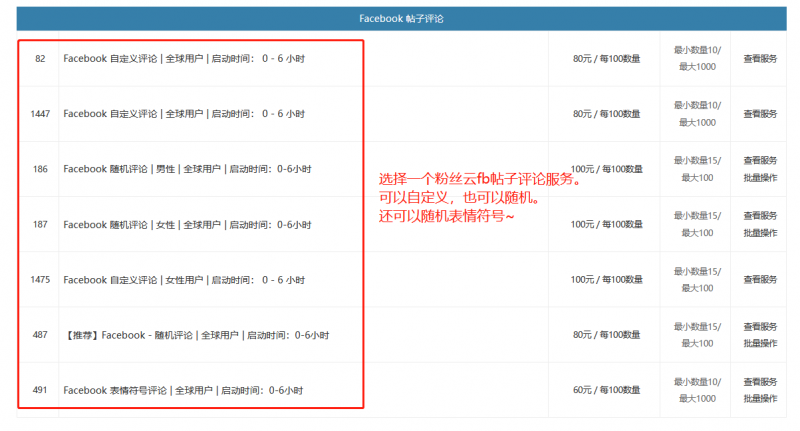Click the 100元 price in row 1475
This screenshot has width=800, height=431.
coord(606,280)
